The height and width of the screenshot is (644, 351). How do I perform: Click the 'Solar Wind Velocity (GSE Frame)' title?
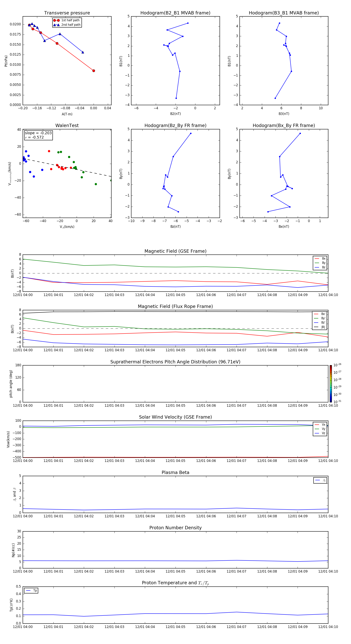(175, 417)
